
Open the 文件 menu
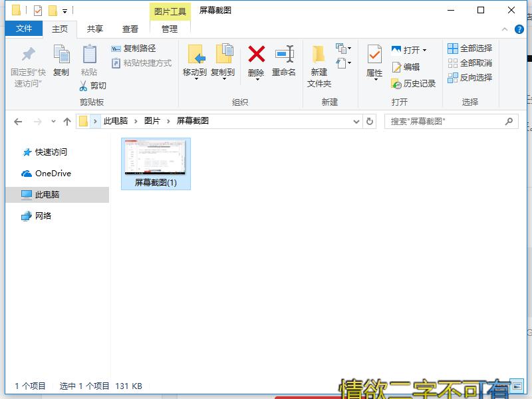coord(23,29)
